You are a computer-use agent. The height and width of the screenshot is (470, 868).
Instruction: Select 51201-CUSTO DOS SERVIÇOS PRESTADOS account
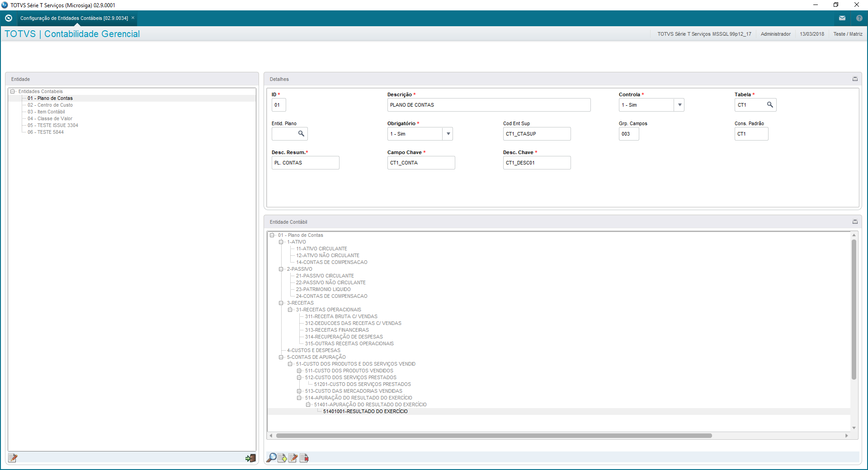point(362,384)
